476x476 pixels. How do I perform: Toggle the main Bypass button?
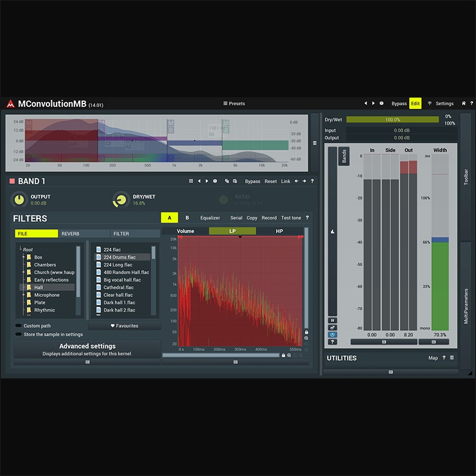[x=399, y=104]
